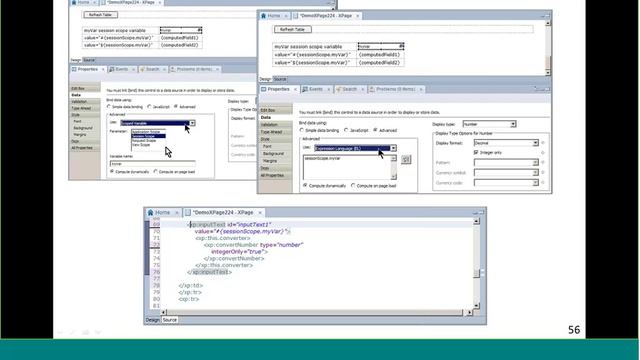The width and height of the screenshot is (640, 360).
Task: Switch to Source tab in right window
Action: pyautogui.click(x=280, y=79)
